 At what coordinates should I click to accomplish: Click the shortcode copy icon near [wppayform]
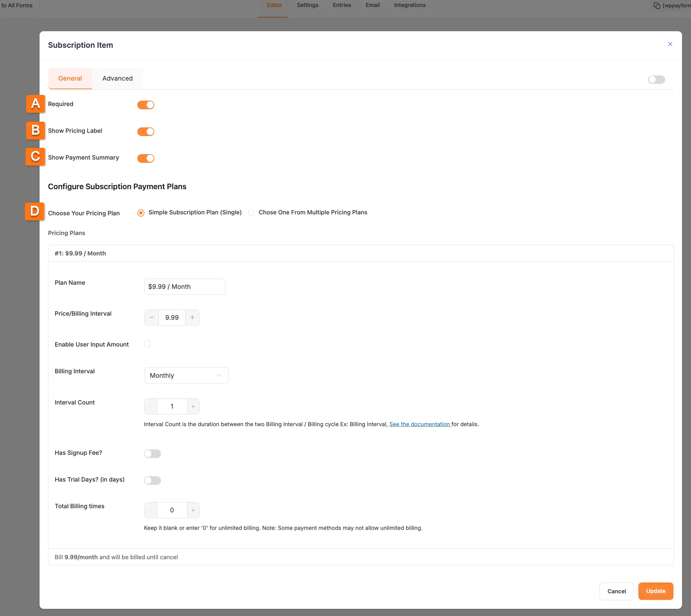(657, 5)
